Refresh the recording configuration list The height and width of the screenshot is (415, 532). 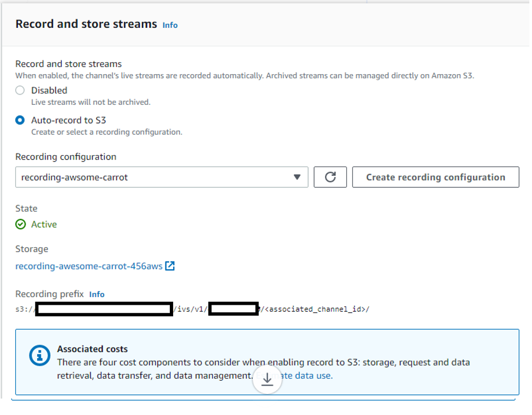[330, 177]
